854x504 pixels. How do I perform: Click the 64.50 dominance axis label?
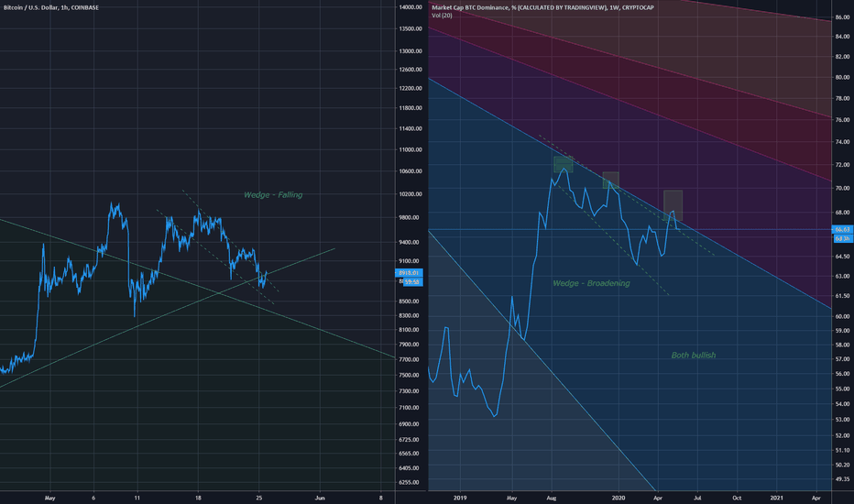click(843, 256)
